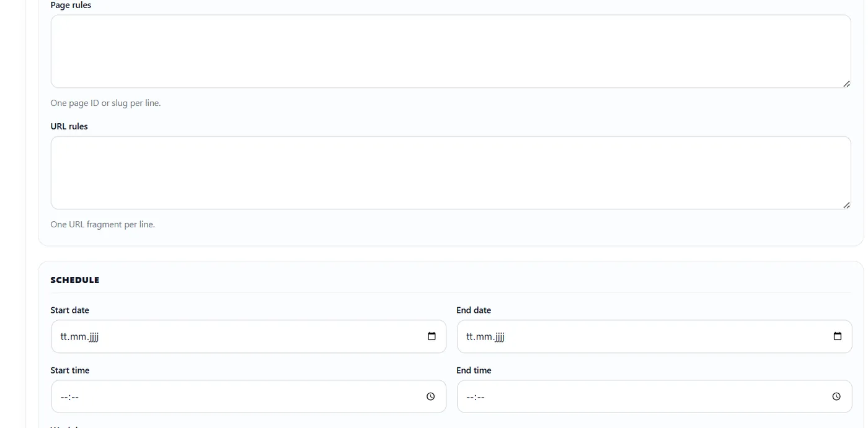The width and height of the screenshot is (868, 428).
Task: Open the End time clock picker
Action: point(836,396)
